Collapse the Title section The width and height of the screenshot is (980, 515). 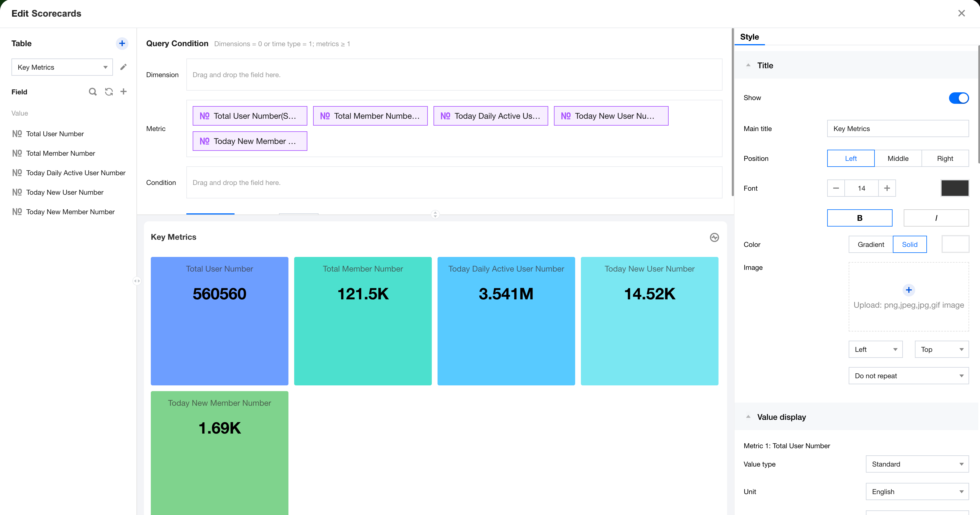[748, 65]
